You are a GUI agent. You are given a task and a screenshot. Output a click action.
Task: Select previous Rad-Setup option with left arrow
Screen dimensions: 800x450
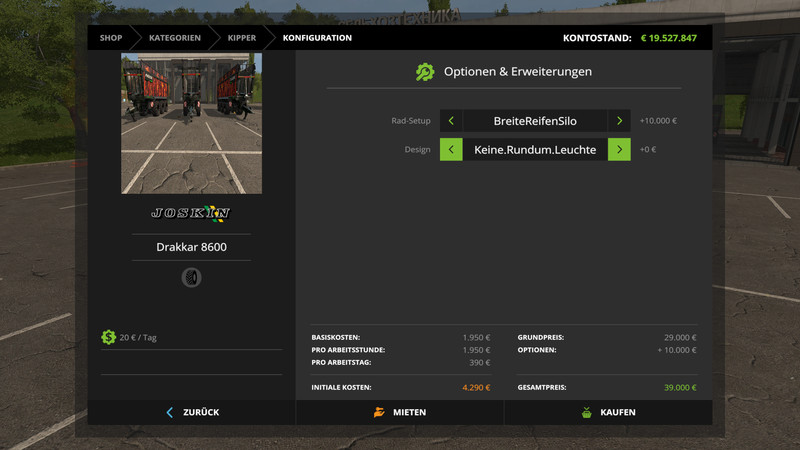[451, 121]
